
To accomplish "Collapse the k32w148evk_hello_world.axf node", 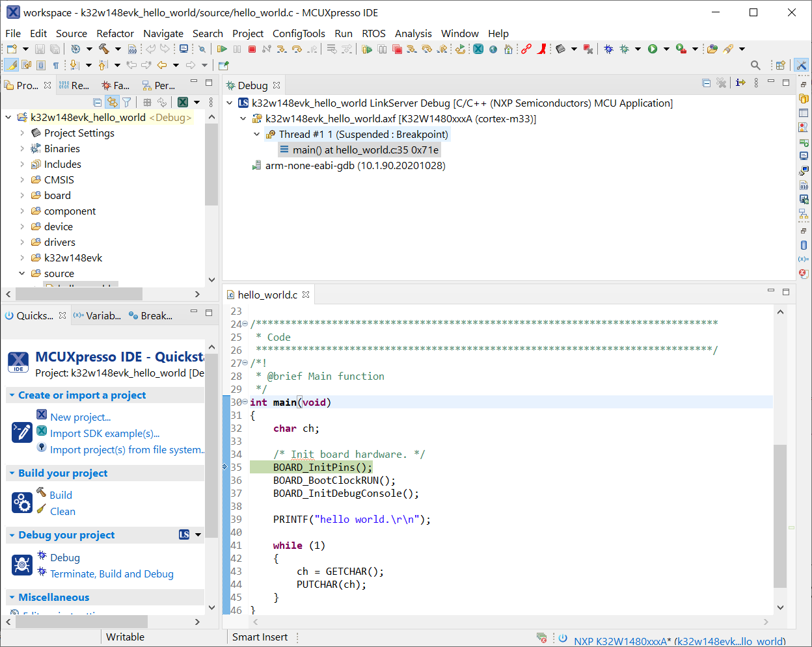I will 243,119.
